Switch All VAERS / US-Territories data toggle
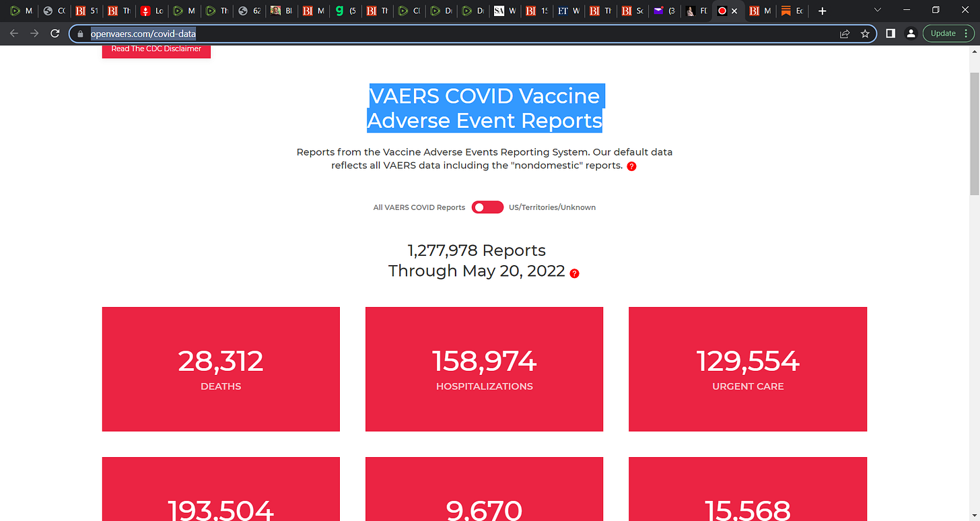The image size is (980, 521). [x=487, y=207]
